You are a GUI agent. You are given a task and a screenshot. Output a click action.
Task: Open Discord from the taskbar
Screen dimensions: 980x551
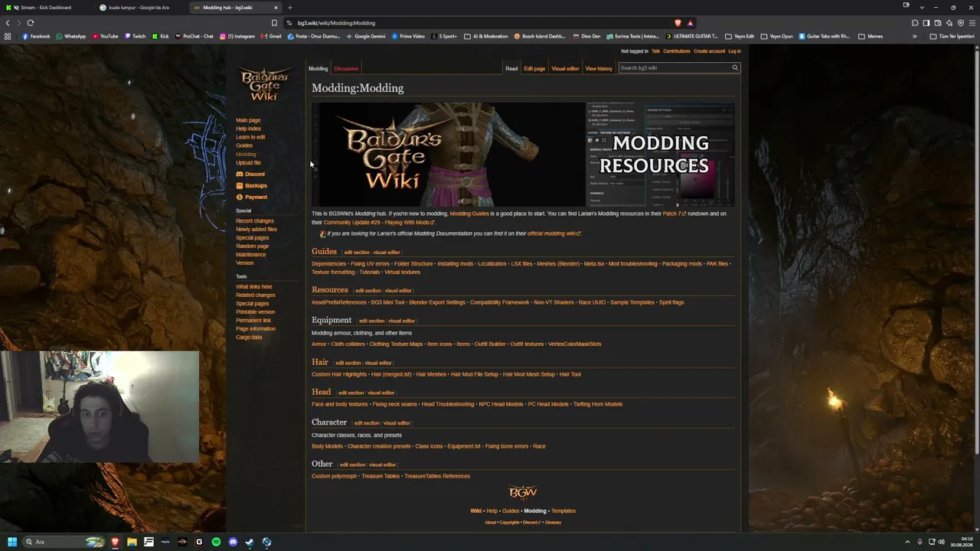pyautogui.click(x=233, y=542)
